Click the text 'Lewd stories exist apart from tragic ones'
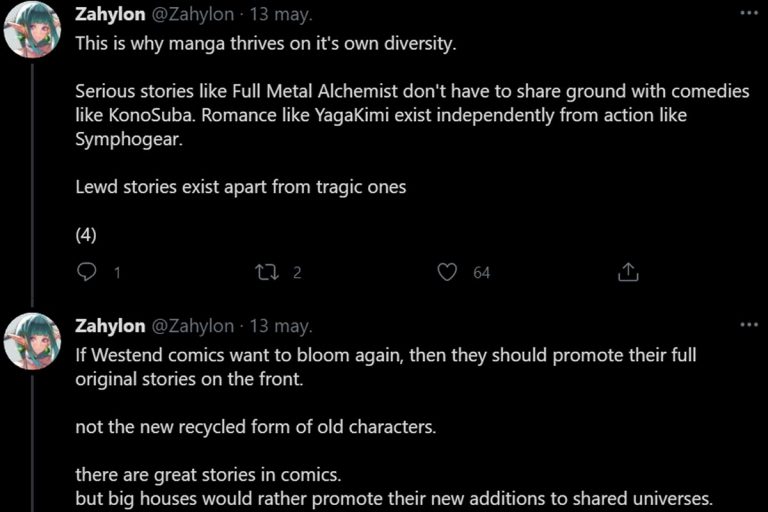The width and height of the screenshot is (768, 512). 240,187
